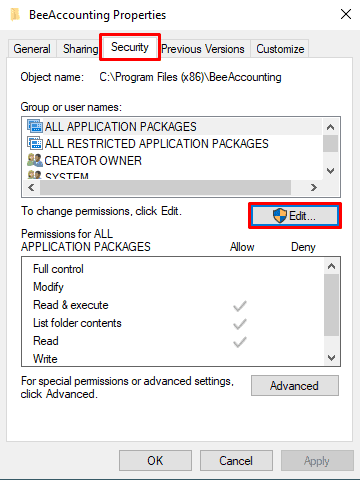This screenshot has width=360, height=480.
Task: Go to the Previous Versions tab
Action: (203, 49)
